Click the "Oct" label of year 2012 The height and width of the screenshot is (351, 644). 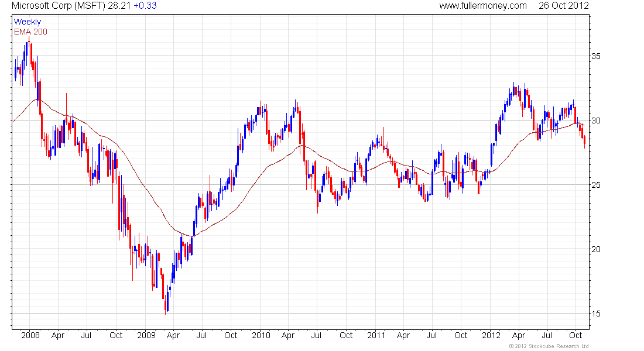click(x=576, y=335)
